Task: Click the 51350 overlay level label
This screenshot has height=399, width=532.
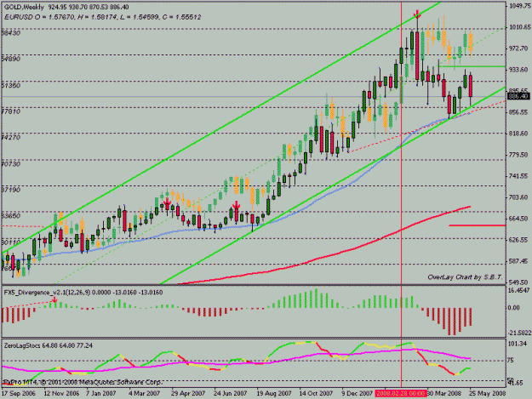Action: pos(11,85)
